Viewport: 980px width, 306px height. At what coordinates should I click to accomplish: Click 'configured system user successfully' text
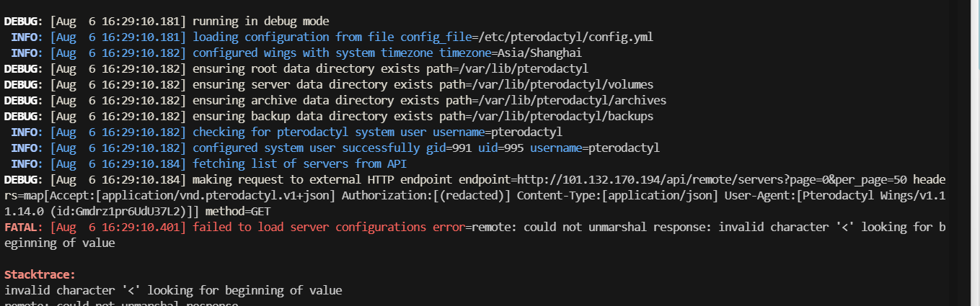pos(306,148)
